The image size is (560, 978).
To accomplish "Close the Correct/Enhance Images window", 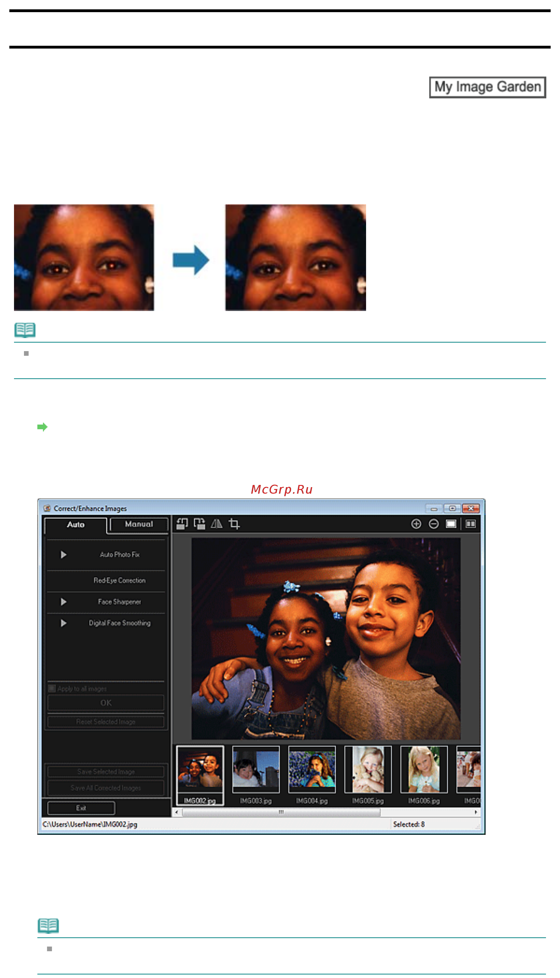I will point(471,508).
